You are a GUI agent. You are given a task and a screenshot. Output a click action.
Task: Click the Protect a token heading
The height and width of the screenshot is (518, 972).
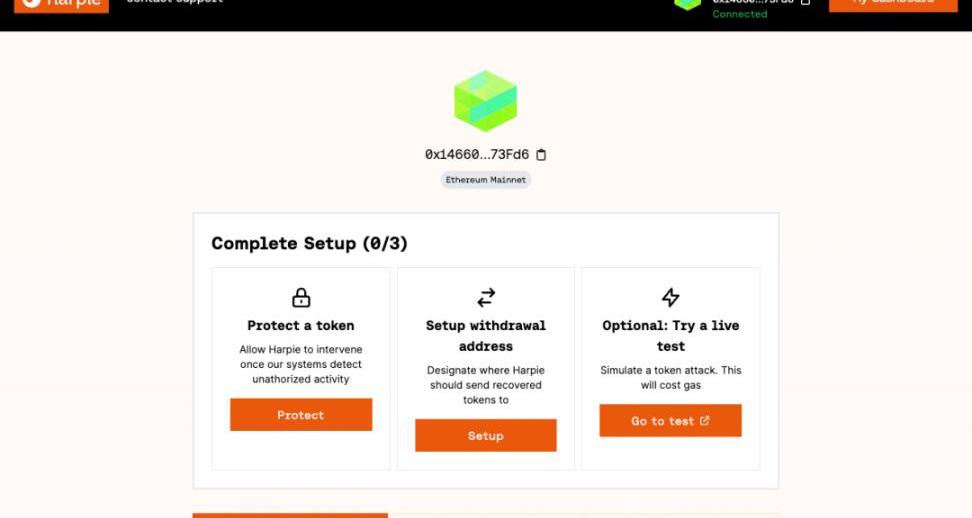click(301, 325)
